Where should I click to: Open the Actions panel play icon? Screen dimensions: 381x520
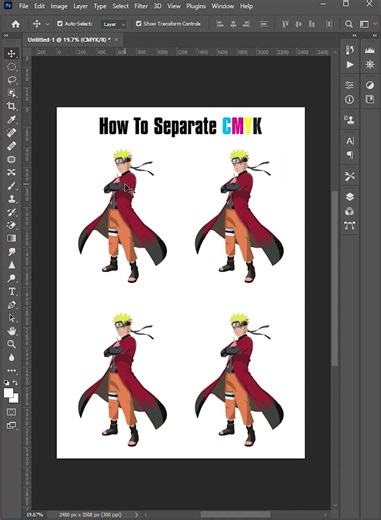(x=350, y=64)
